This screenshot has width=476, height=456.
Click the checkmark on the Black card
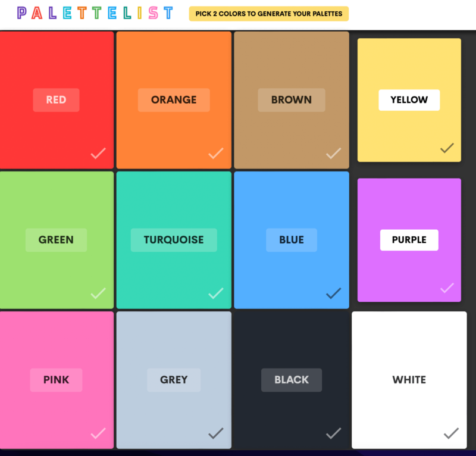pos(334,433)
